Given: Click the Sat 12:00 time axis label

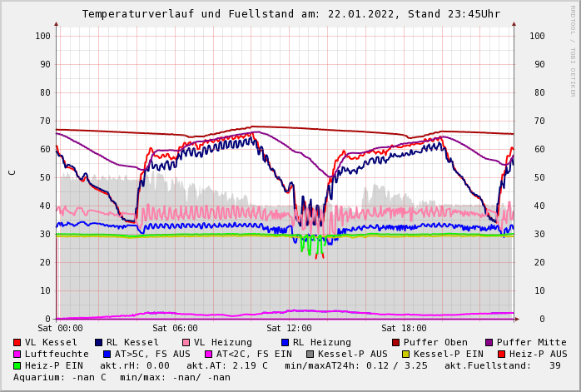Looking at the screenshot, I should coord(290,329).
